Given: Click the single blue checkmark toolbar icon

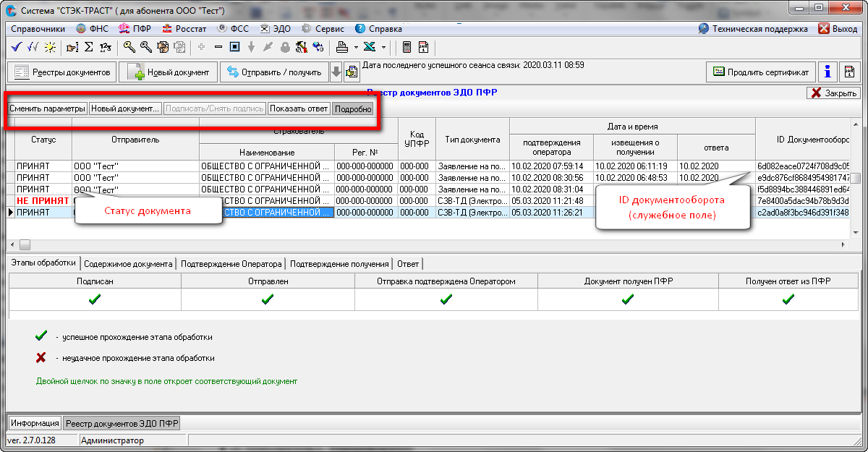Looking at the screenshot, I should [17, 48].
